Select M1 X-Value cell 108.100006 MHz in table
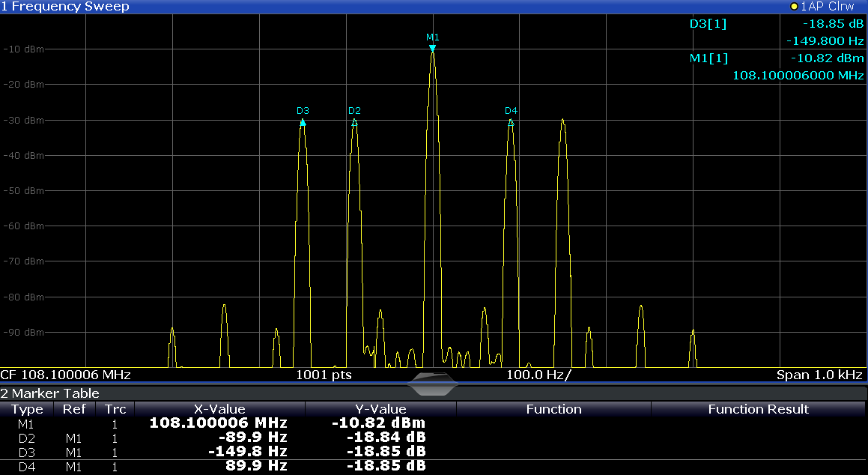 (x=218, y=423)
